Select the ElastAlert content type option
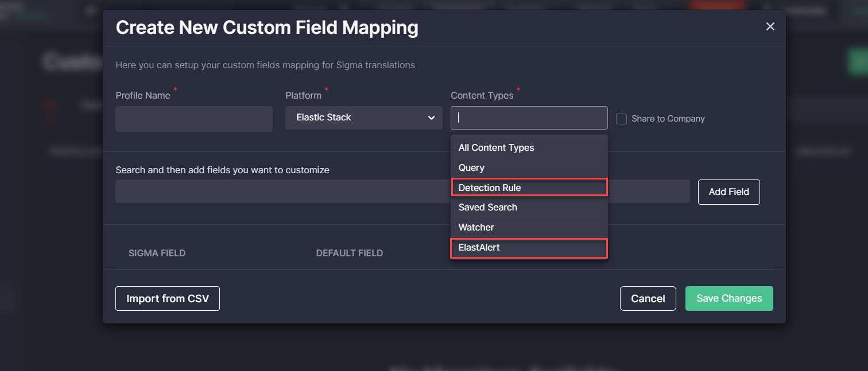This screenshot has height=371, width=868. click(x=479, y=247)
